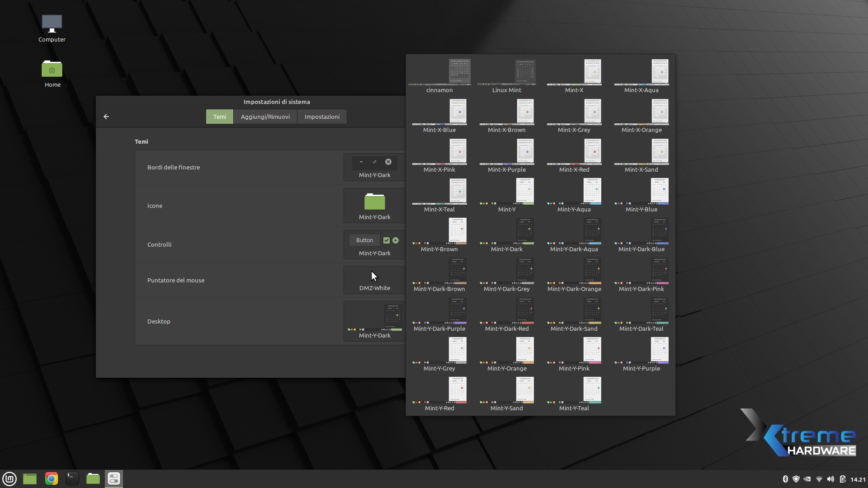The width and height of the screenshot is (868, 488).
Task: Switch to Impostazioni tab
Action: click(x=322, y=117)
